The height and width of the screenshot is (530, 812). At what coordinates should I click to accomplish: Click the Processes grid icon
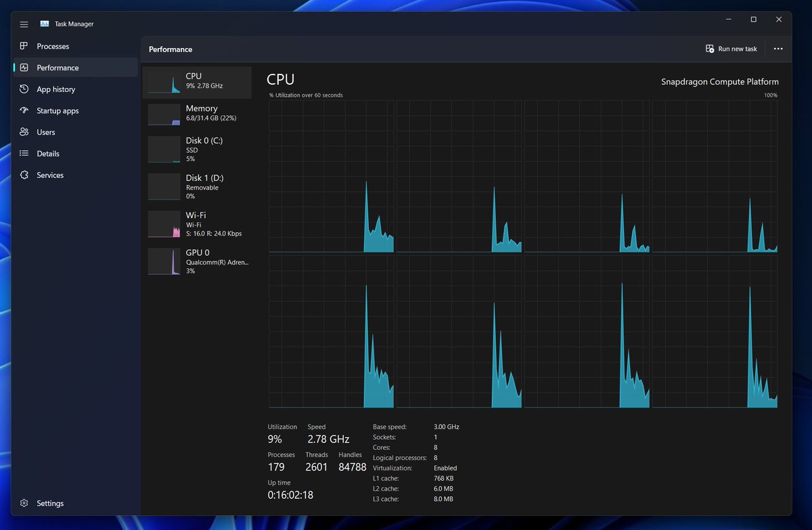24,46
